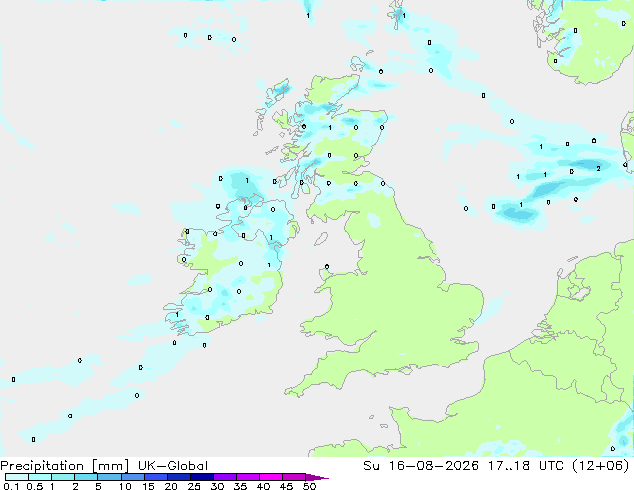Click the above-50 arrow at legend end
This screenshot has height=490, width=634.
tap(317, 477)
